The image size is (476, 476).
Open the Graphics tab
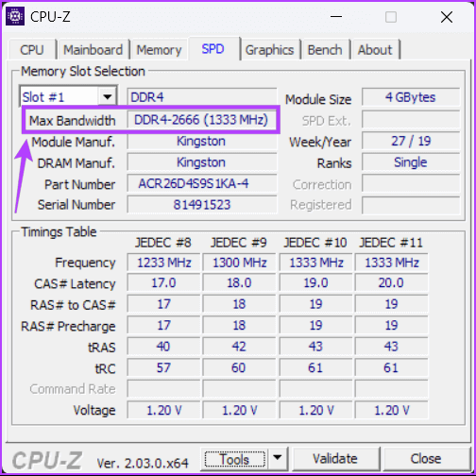point(269,50)
